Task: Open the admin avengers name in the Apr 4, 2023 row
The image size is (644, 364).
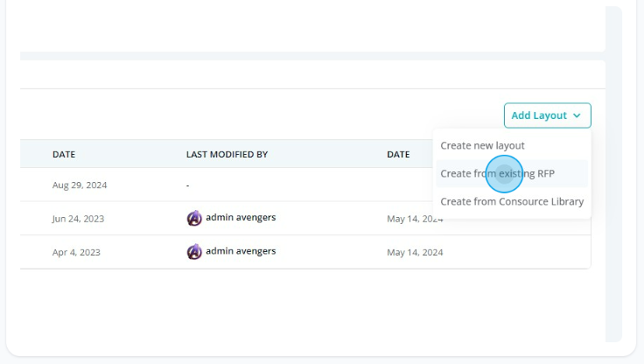Action: [x=241, y=251]
